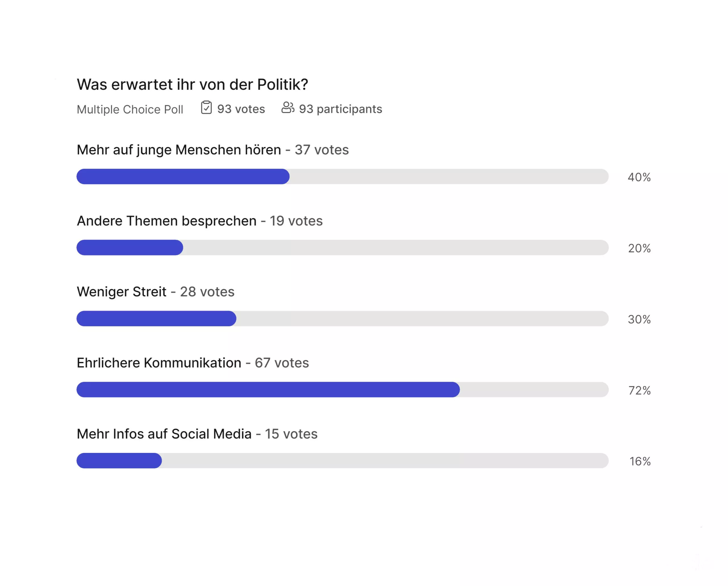Screen dimensions: 728x586
Task: Click the '93 participants' text
Action: (340, 109)
